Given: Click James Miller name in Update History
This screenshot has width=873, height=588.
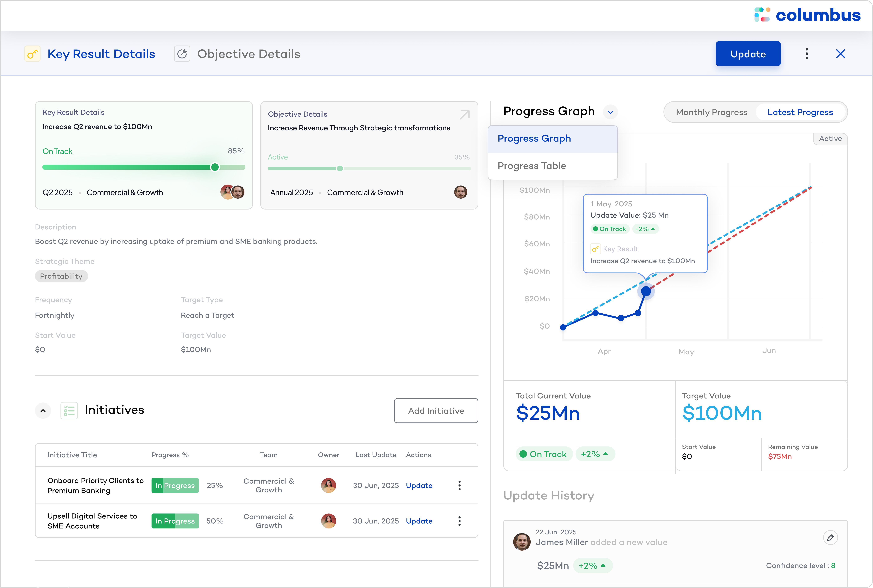Looking at the screenshot, I should pyautogui.click(x=561, y=542).
